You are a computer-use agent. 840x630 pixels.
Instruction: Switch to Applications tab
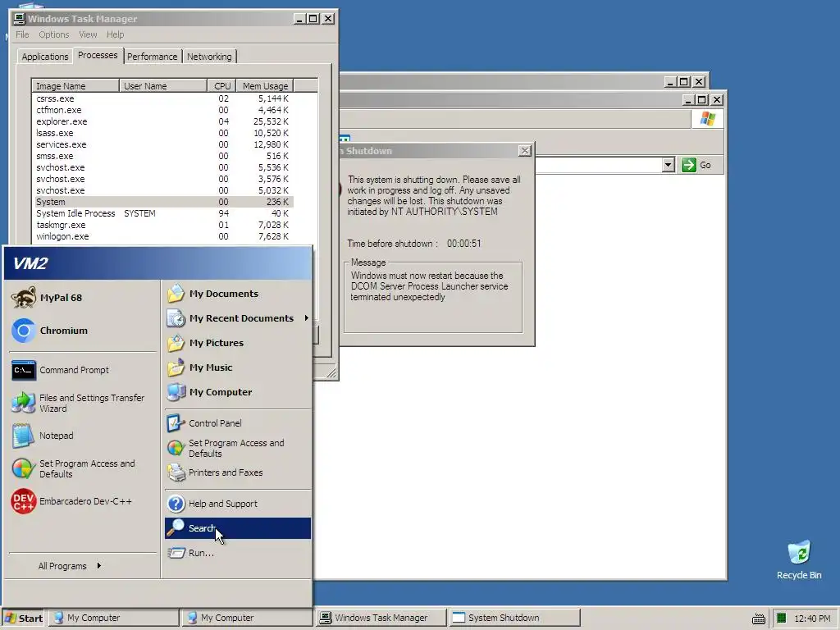[x=45, y=57]
